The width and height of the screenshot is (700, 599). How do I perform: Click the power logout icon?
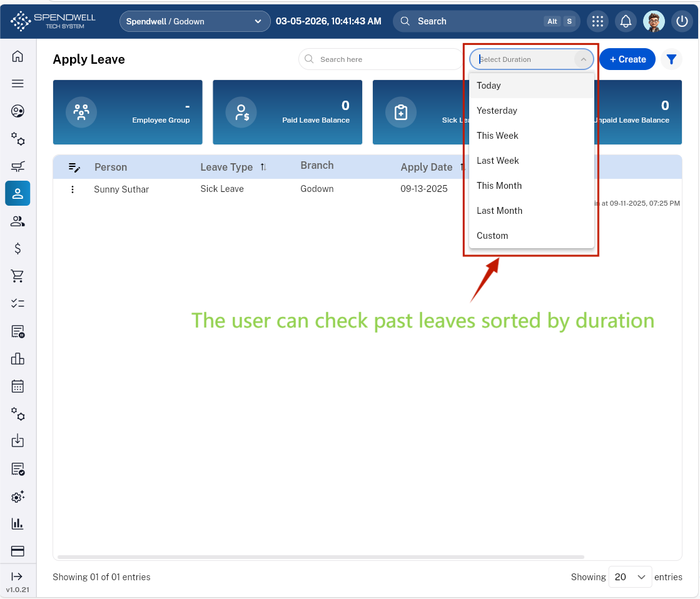[682, 21]
